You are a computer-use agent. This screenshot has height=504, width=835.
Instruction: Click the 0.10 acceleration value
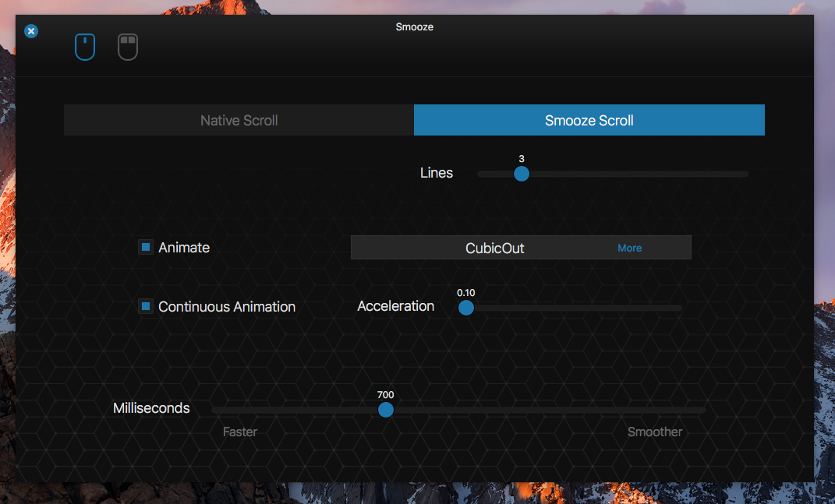466,293
